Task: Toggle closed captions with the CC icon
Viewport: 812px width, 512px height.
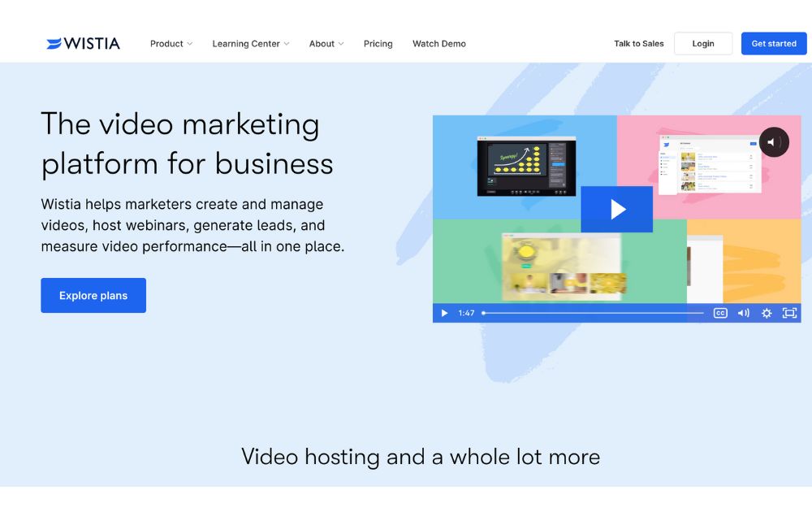Action: pos(720,313)
